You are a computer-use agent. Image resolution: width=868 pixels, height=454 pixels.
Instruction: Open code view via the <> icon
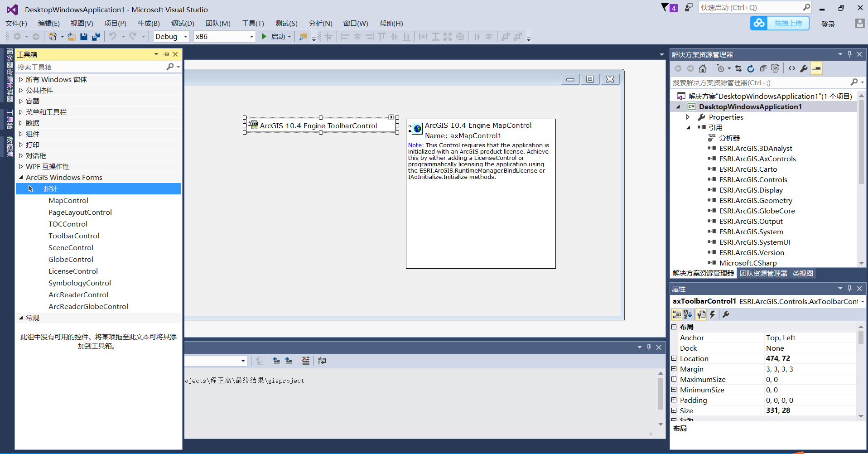(792, 68)
